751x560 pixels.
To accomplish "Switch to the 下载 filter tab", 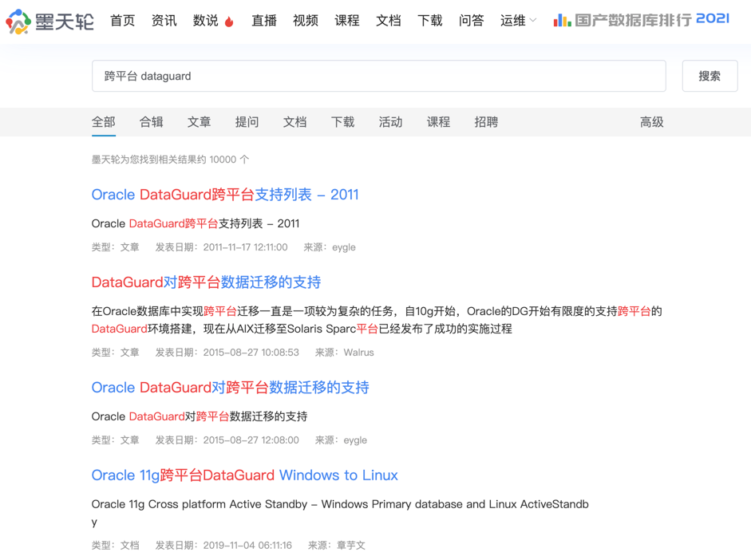I will coord(343,122).
